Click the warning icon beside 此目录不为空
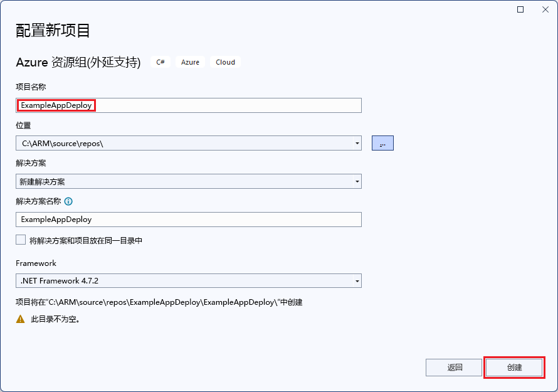This screenshot has width=558, height=392. [20, 319]
